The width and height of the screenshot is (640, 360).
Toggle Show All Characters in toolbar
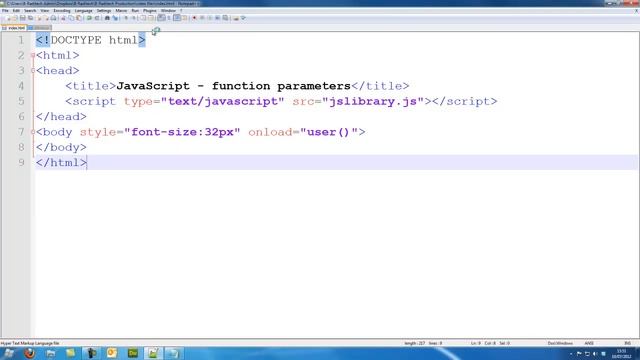pos(169,18)
